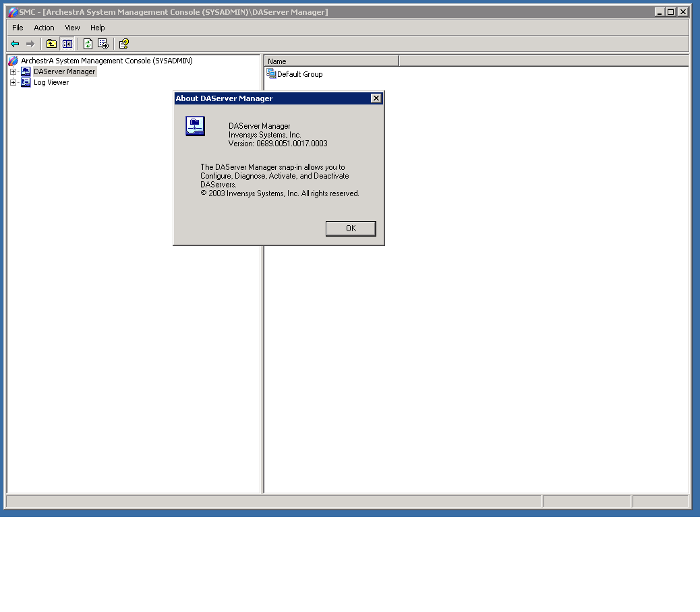Open the Action menu
700x612 pixels.
[x=44, y=28]
